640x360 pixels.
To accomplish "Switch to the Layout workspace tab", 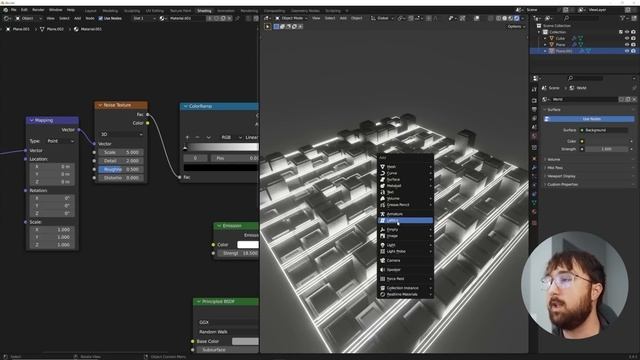I will 91,11.
